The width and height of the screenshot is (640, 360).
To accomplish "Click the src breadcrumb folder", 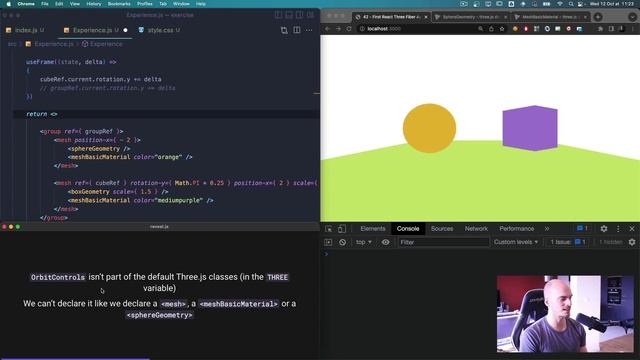I will click(x=12, y=44).
